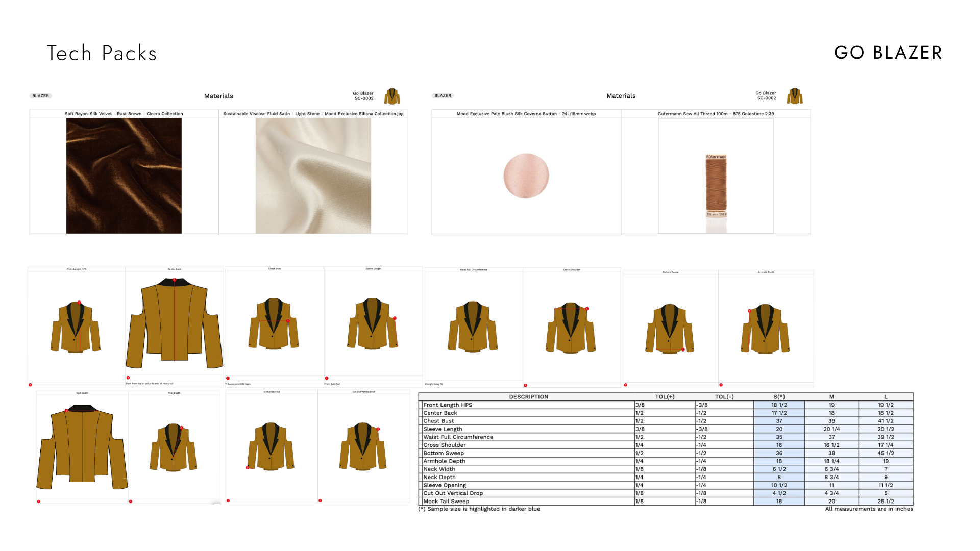Click the red marker on the Sleeve Opening cuff
980x551 pixels.
click(x=248, y=467)
